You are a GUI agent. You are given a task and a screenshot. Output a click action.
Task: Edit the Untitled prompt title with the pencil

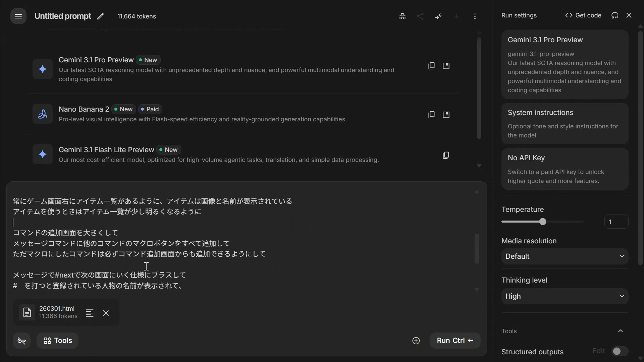(x=100, y=16)
